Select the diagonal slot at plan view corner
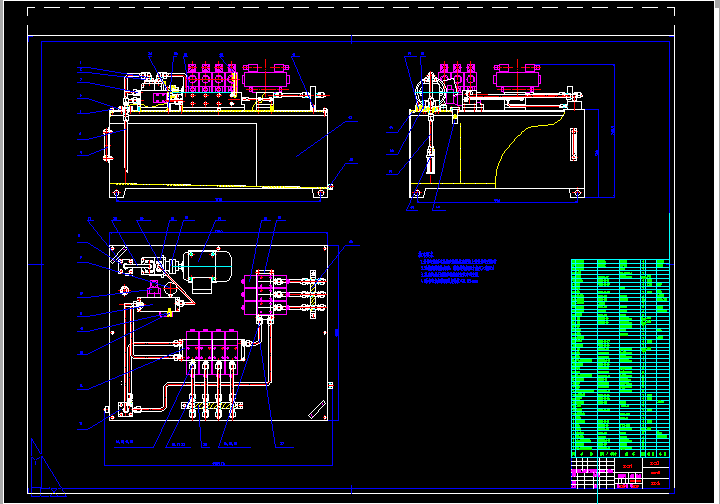This screenshot has height=504, width=720. (315, 408)
